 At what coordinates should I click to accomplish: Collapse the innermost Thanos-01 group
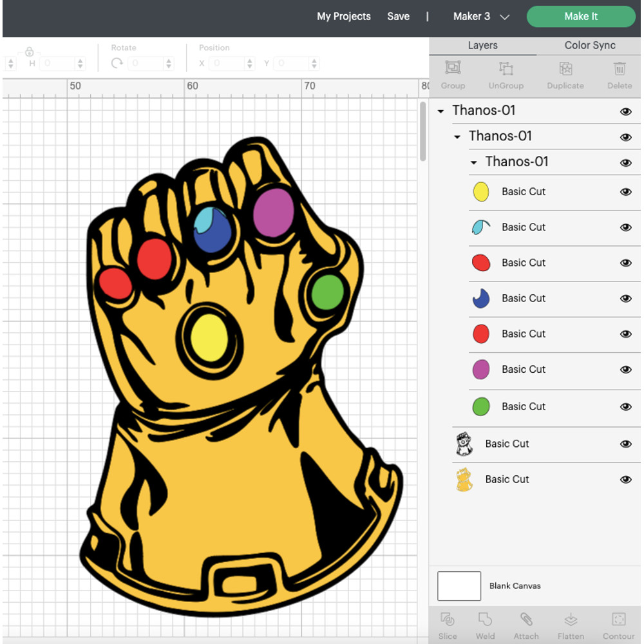coord(474,162)
